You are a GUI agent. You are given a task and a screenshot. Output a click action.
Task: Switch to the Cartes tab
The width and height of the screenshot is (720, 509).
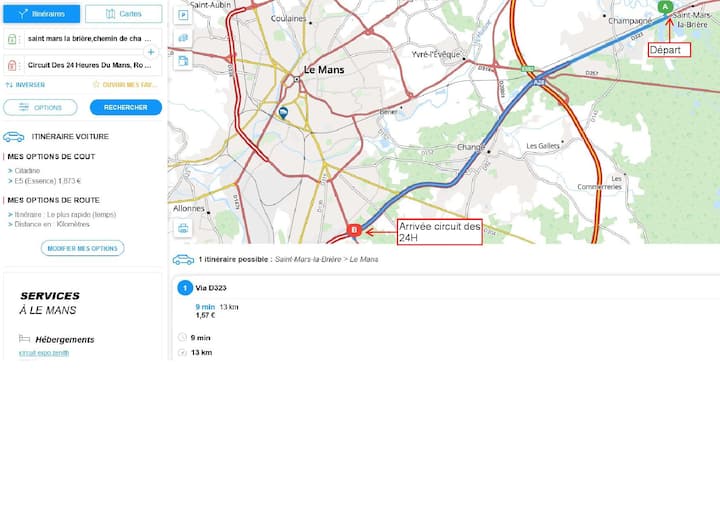click(123, 14)
